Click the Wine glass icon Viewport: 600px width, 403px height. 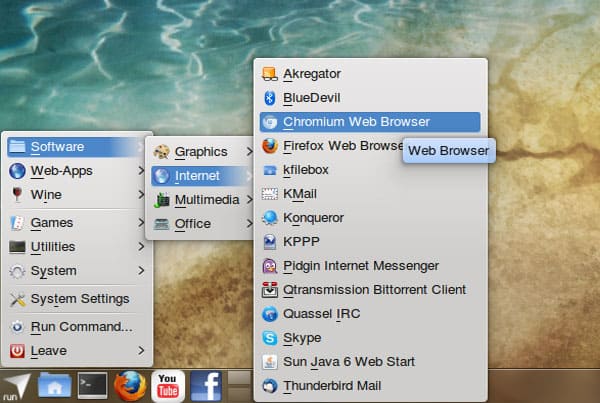point(17,194)
